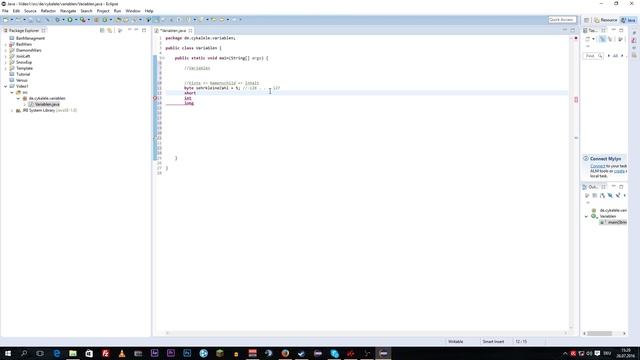Click error marker on line 13 gutter
The width and height of the screenshot is (640, 360).
click(x=155, y=98)
